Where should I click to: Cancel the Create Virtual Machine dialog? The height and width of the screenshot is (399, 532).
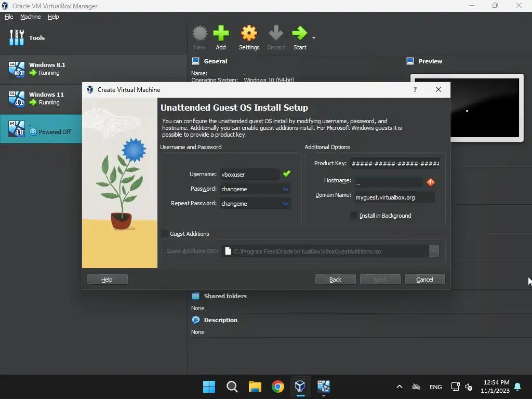click(425, 279)
